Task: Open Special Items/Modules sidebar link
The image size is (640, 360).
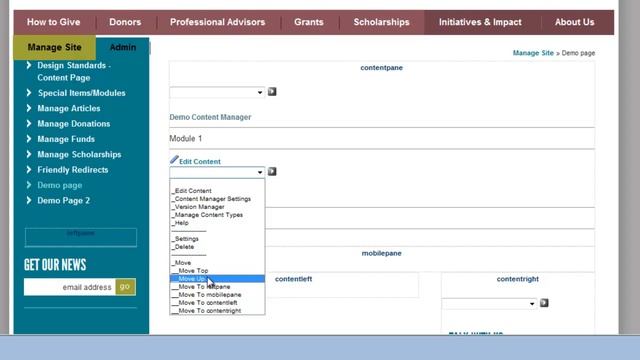Action: [x=82, y=93]
